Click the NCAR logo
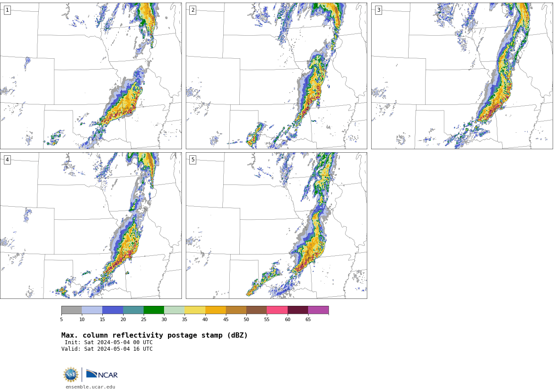Viewport: 557px width, 392px height. [x=102, y=374]
